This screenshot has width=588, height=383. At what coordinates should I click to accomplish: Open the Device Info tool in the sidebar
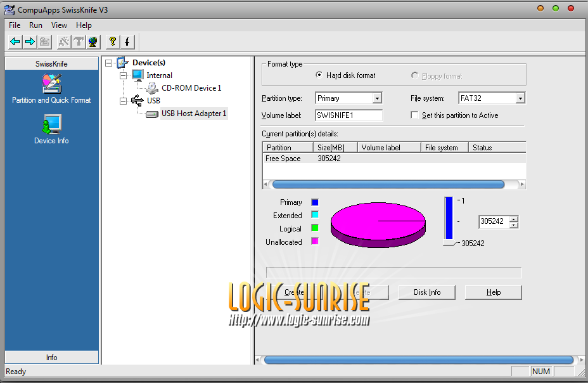coord(51,129)
